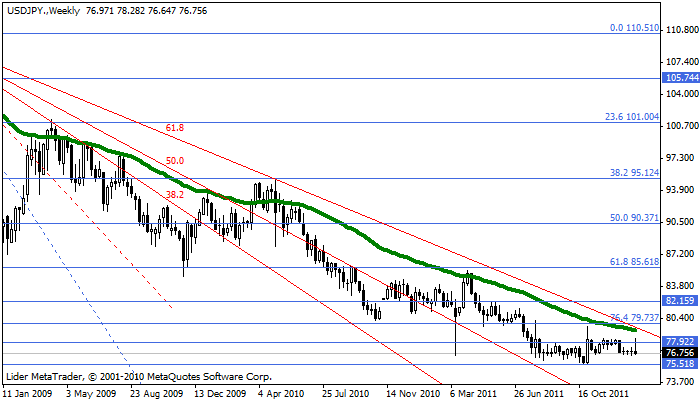Click the 83.800 price axis value
This screenshot has width=700, height=402.
pos(682,285)
